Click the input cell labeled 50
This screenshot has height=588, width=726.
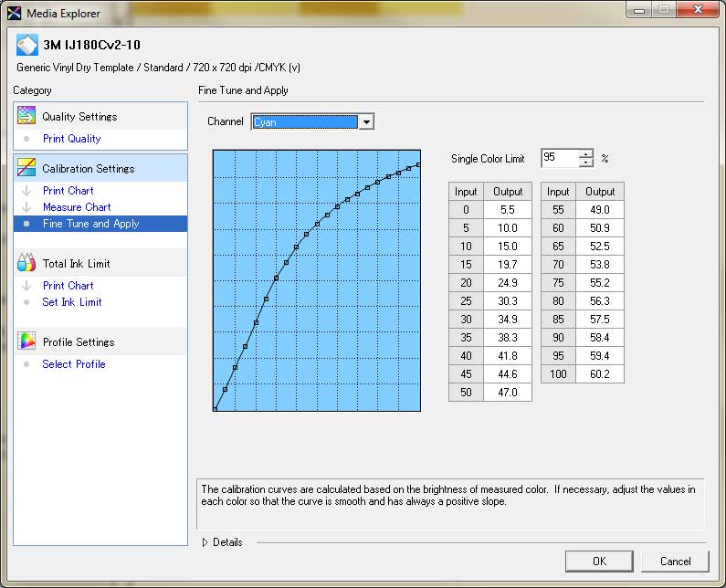467,393
